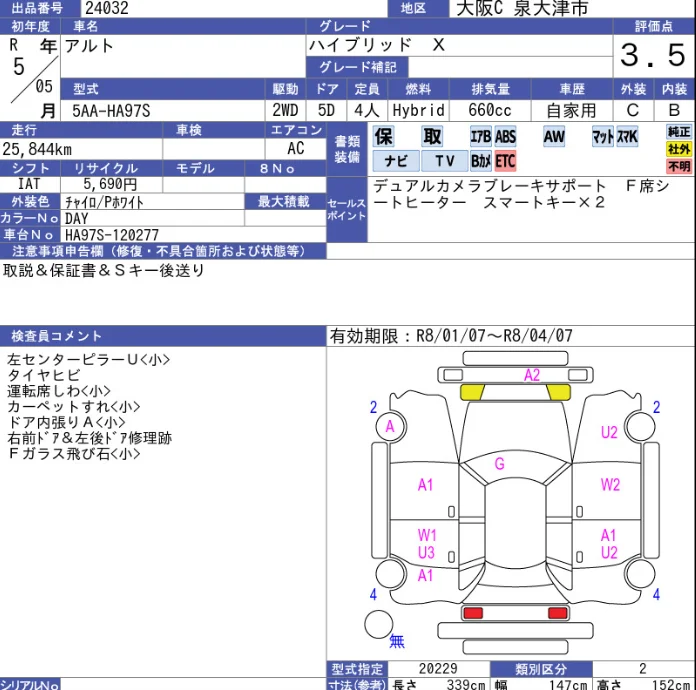The image size is (696, 690).
Task: Select the ABS equipment badge
Action: coord(506,137)
